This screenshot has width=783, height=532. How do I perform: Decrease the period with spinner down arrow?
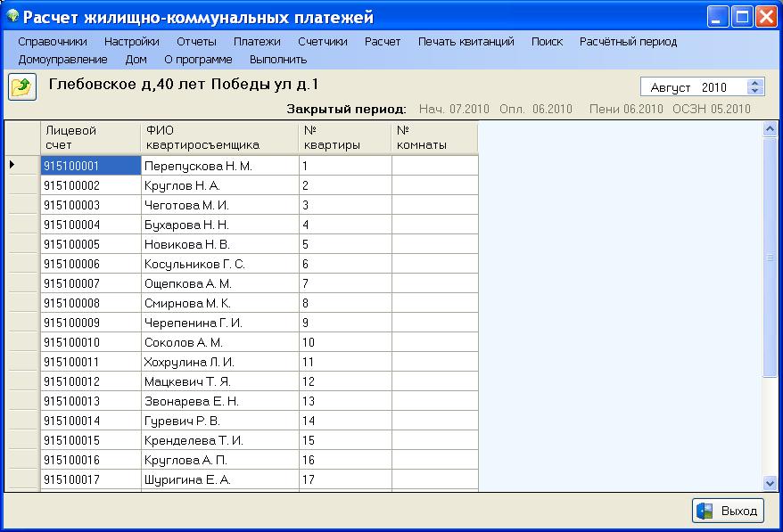[x=756, y=91]
